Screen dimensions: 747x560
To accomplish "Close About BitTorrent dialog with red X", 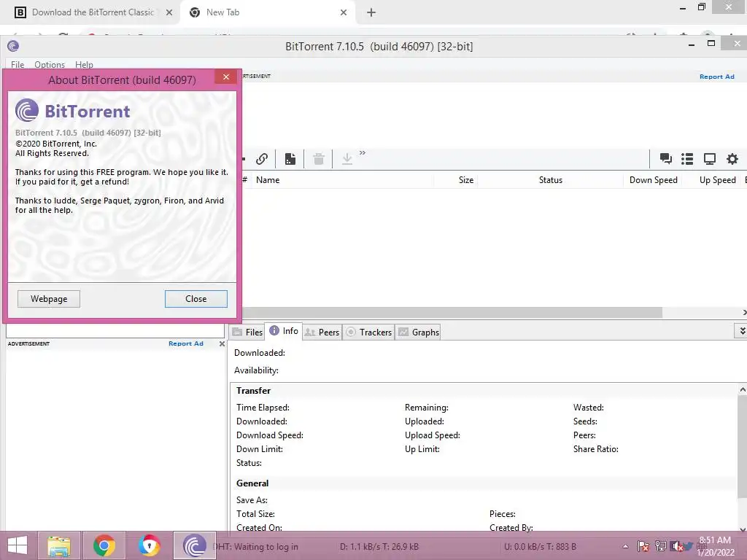I will pyautogui.click(x=226, y=77).
